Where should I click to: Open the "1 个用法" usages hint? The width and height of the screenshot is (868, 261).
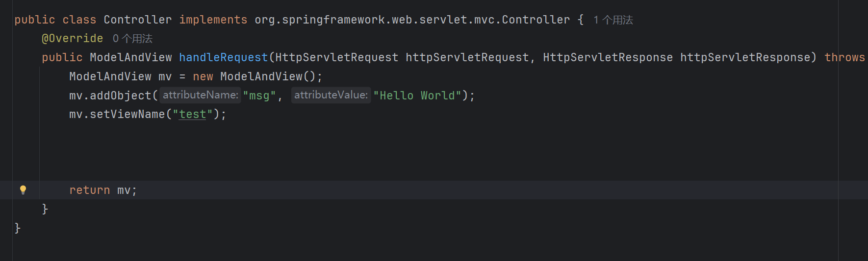(x=613, y=20)
